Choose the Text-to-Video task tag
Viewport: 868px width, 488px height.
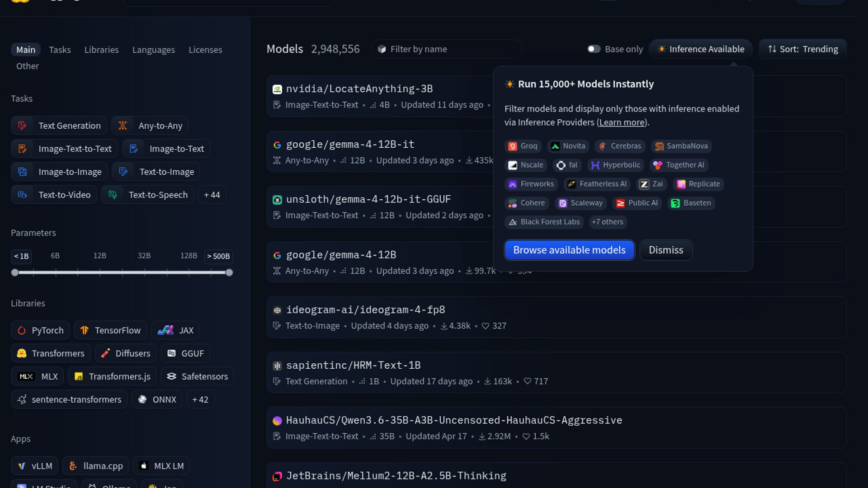(x=54, y=195)
